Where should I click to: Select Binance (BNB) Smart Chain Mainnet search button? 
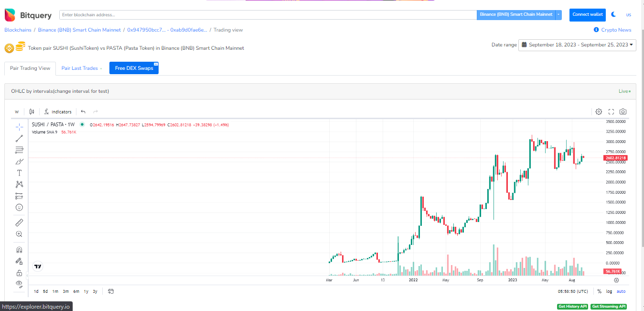click(516, 14)
